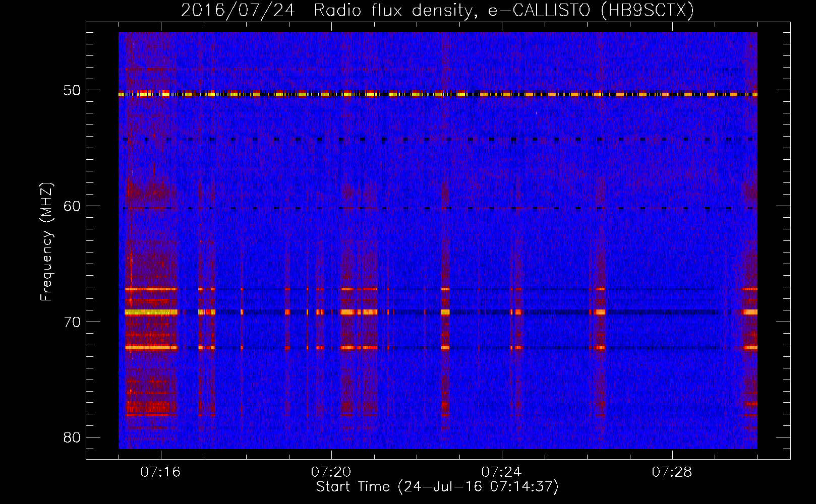The width and height of the screenshot is (816, 504).
Task: Click the plot title "Radio flux density, e-CALLISTO (HB9SCTX)"
Action: 503,10
